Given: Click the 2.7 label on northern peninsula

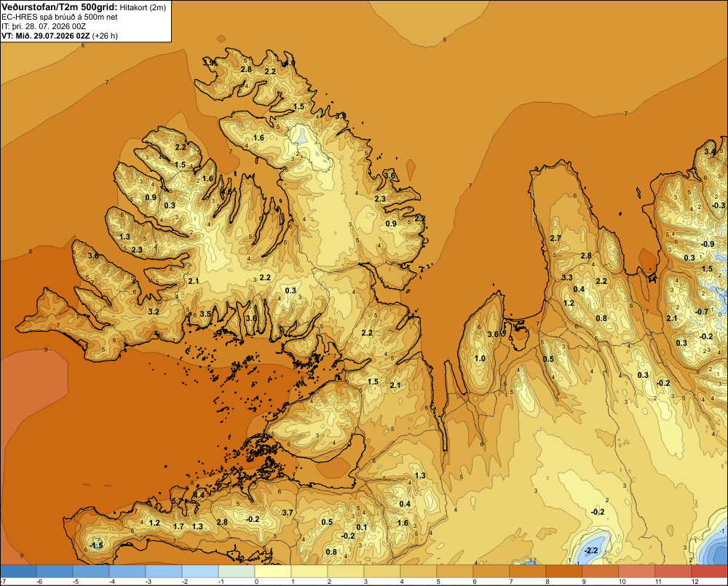Looking at the screenshot, I should click(555, 238).
